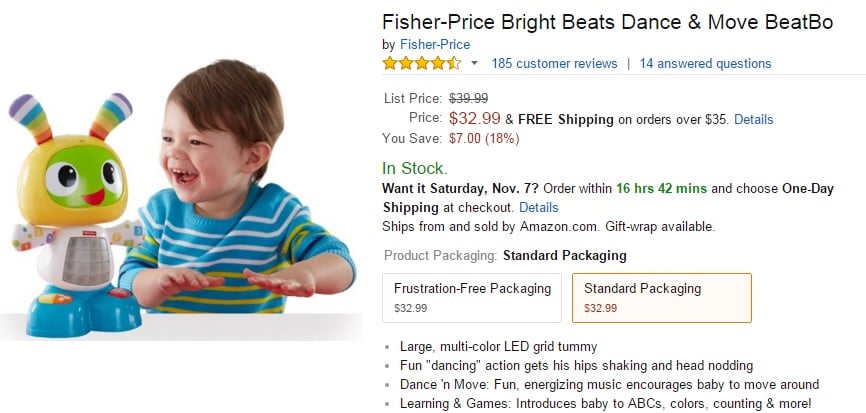
Task: Click the struck-through $39.99 list price
Action: pos(468,98)
